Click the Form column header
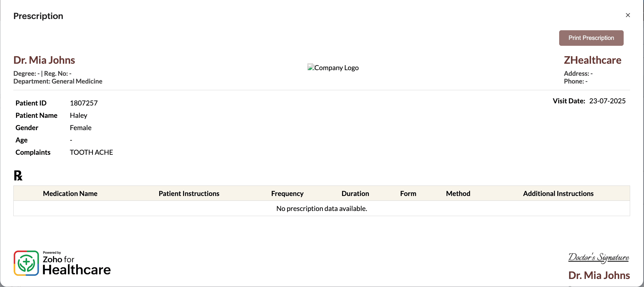Image resolution: width=644 pixels, height=287 pixels. pos(408,194)
